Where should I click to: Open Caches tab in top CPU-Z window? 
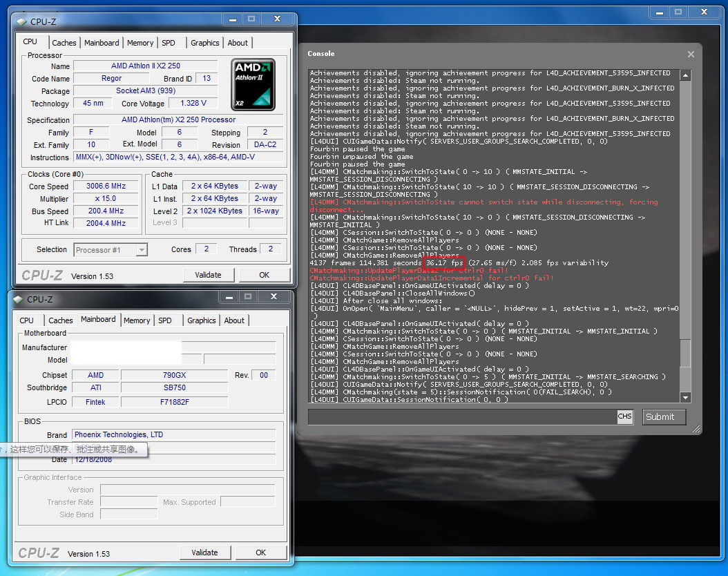[64, 43]
